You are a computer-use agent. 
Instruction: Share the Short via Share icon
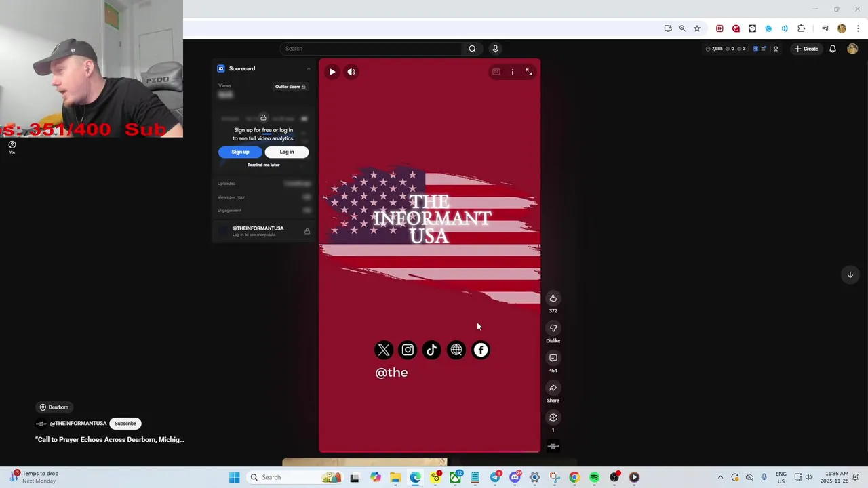553,388
